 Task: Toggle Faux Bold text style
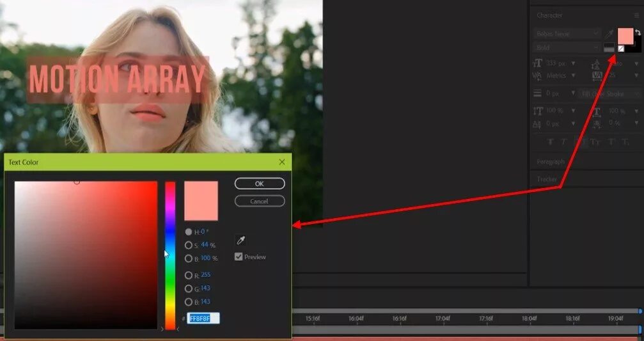(551, 142)
